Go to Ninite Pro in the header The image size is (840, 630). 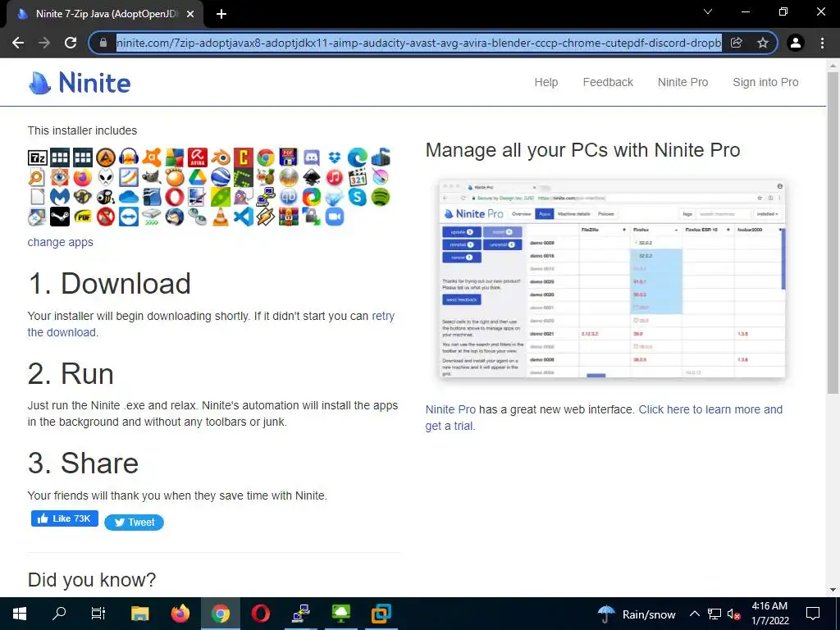(x=683, y=82)
